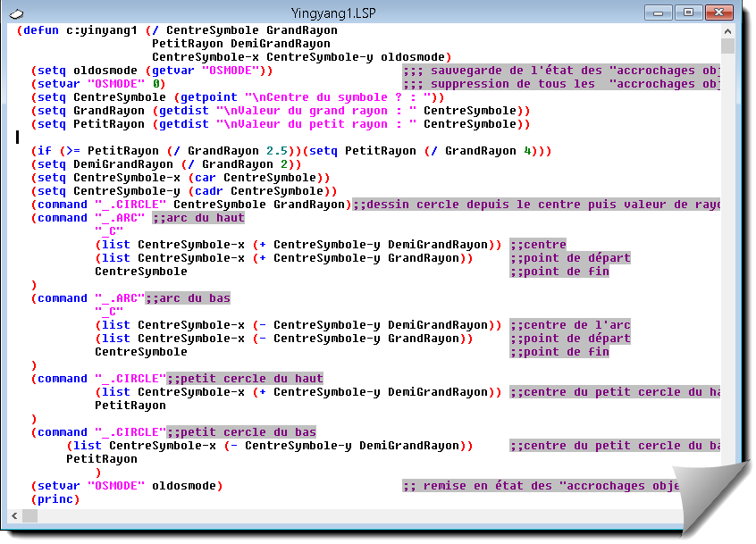The height and width of the screenshot is (544, 756).
Task: Click the ";;centre de l'arc" comment
Action: [570, 325]
